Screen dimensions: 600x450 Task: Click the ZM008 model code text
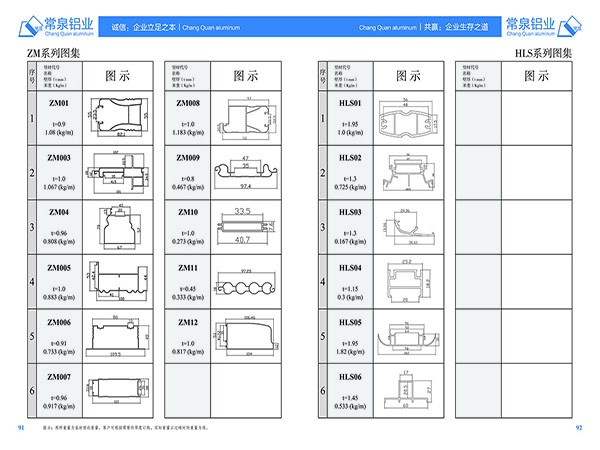tap(188, 103)
